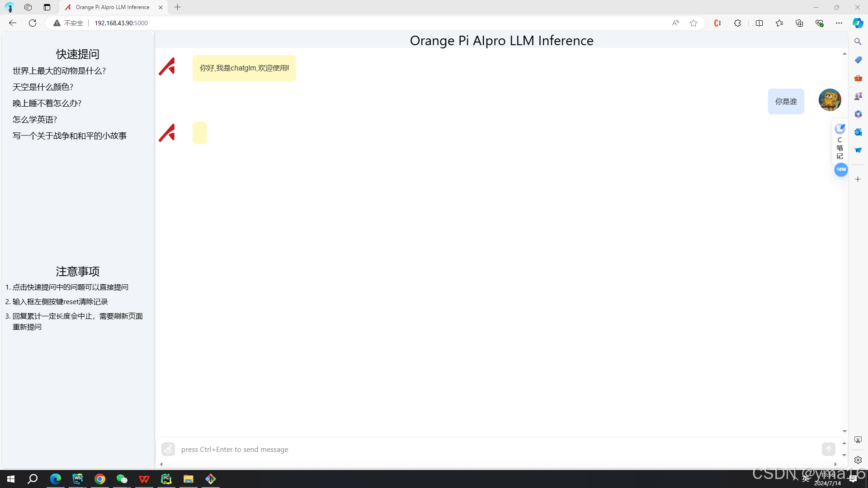Screen dimensions: 868x488
Task: Toggle split screen view
Action: (x=759, y=23)
